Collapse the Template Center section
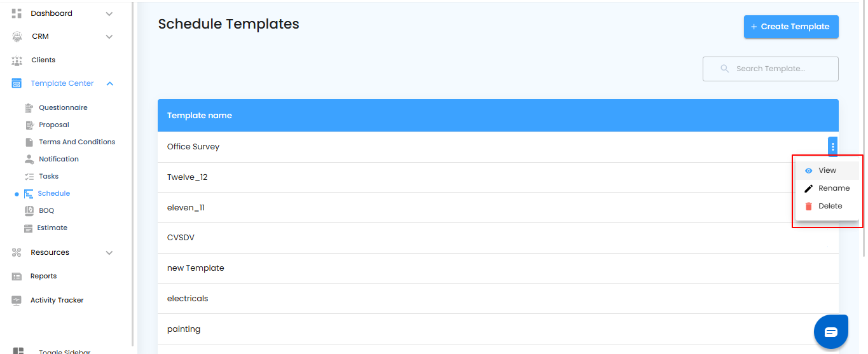This screenshot has width=868, height=354. point(109,84)
